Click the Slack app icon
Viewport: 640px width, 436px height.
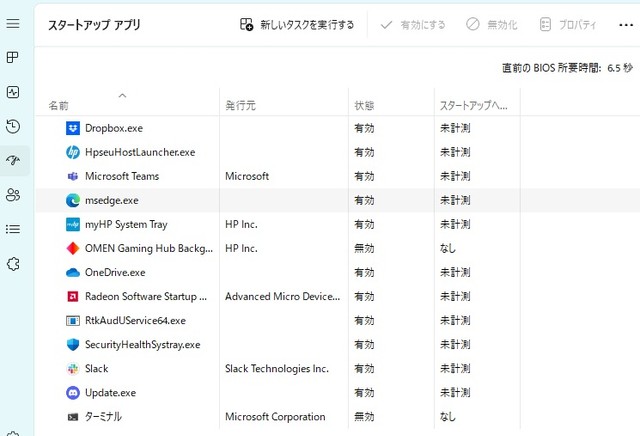point(73,369)
